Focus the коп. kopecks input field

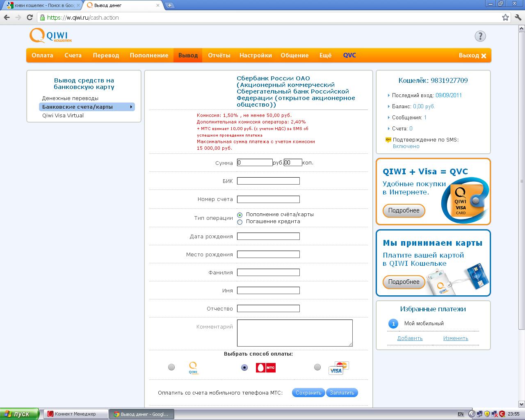tap(293, 162)
